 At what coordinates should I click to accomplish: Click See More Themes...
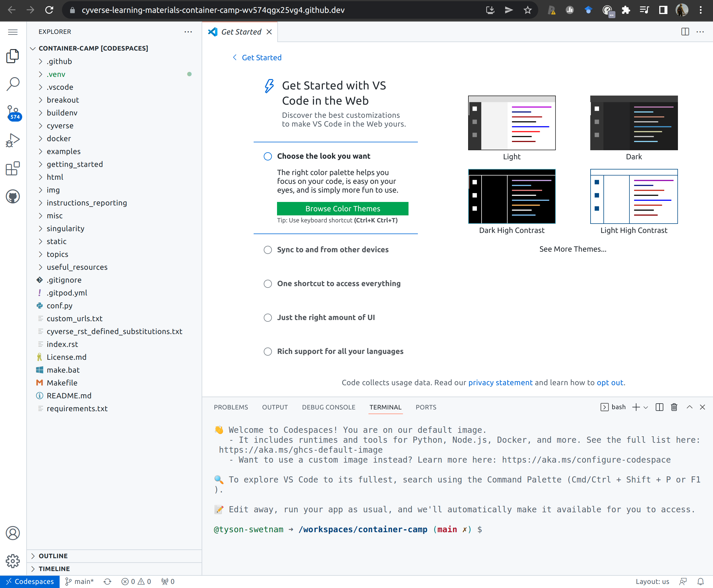pos(573,249)
